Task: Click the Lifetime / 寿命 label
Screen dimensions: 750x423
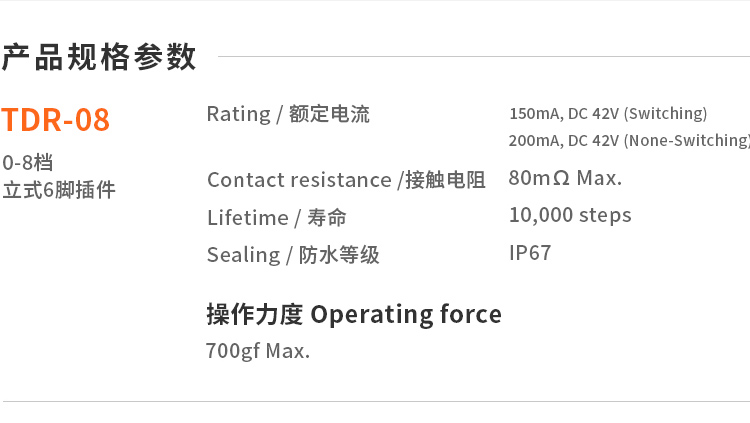Action: point(277,217)
